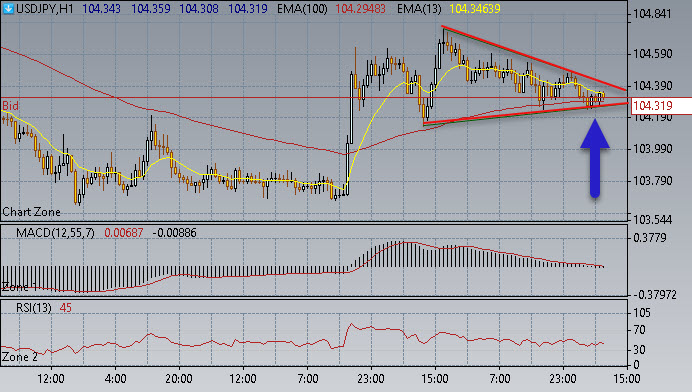692x392 pixels.
Task: Click the 30 RSI scale label
Action: click(x=639, y=350)
